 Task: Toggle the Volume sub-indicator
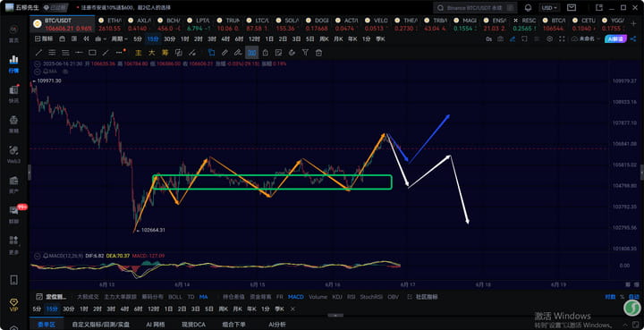click(318, 297)
